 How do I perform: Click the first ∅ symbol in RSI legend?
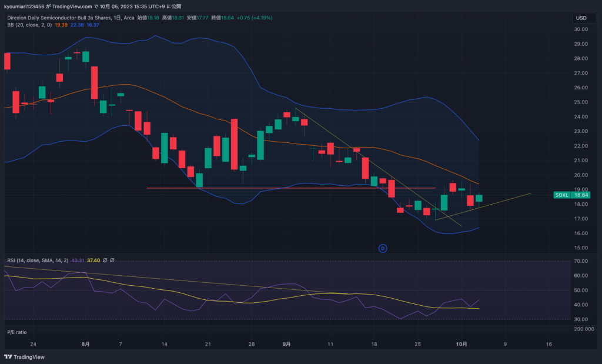pyautogui.click(x=105, y=261)
